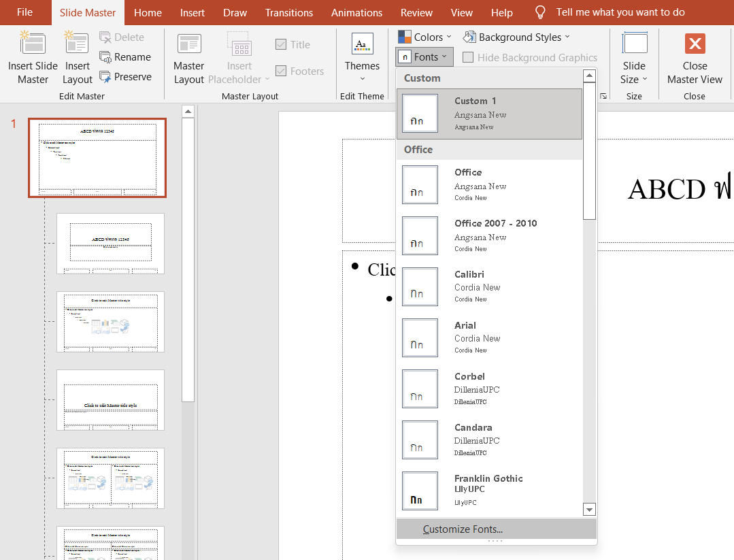Expand the Colors dropdown arrow
This screenshot has width=734, height=560.
[449, 37]
